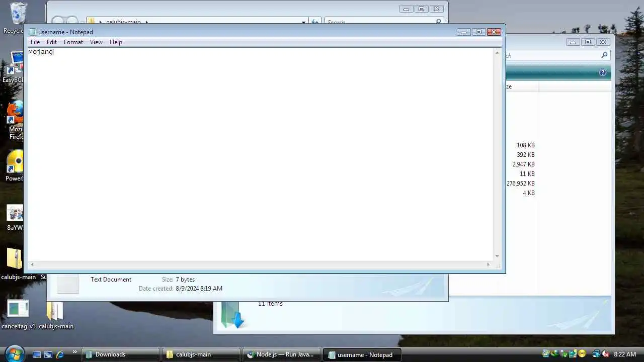644x362 pixels.
Task: Maximize the calubjs-main Explorer window
Action: pos(421,9)
